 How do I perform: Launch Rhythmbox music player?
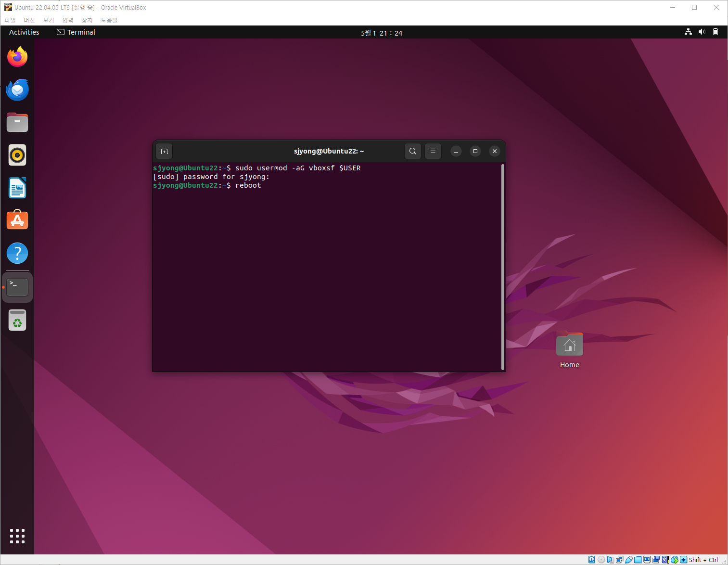[17, 155]
